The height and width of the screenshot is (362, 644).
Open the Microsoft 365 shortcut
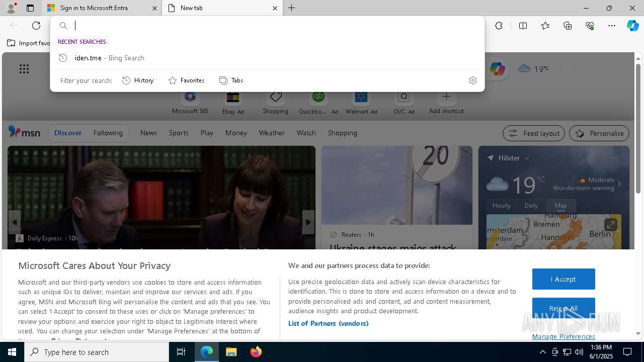pos(190,103)
